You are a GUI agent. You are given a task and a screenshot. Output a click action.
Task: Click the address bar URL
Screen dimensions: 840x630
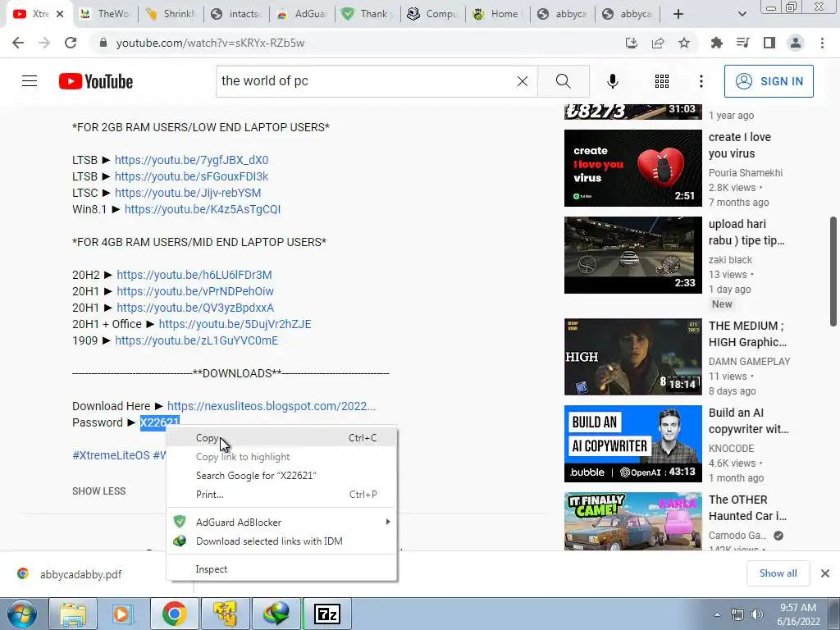(x=210, y=43)
